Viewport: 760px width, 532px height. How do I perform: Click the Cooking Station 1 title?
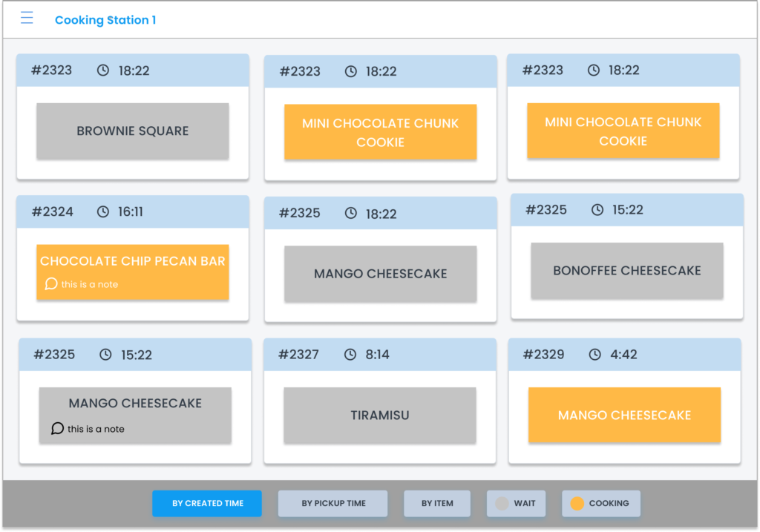click(105, 20)
